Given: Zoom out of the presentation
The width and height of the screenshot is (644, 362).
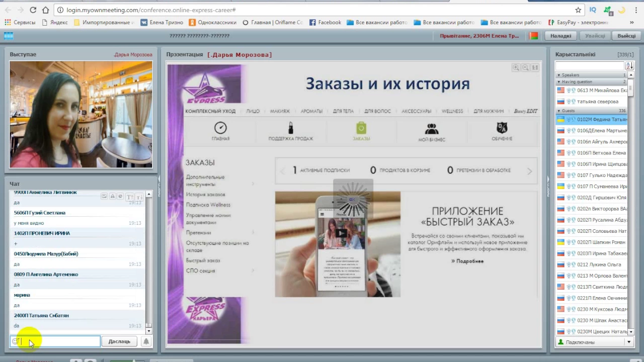Looking at the screenshot, I should pos(525,67).
